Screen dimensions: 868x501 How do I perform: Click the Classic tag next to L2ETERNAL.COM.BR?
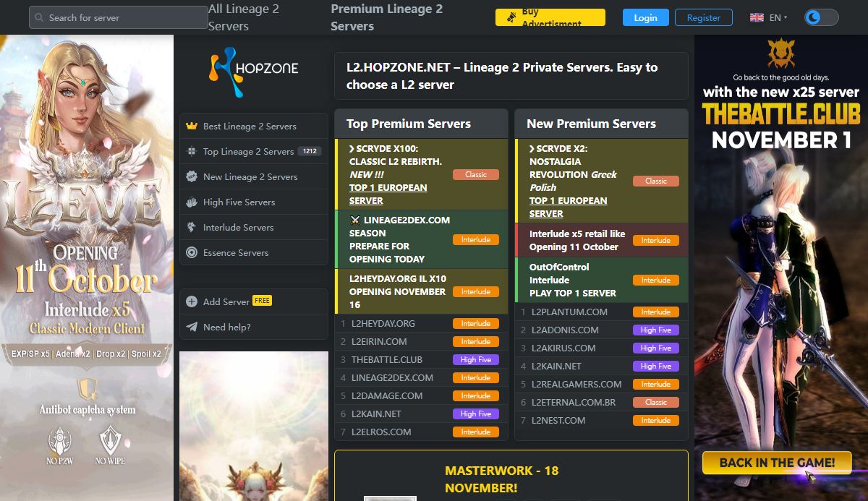click(656, 402)
